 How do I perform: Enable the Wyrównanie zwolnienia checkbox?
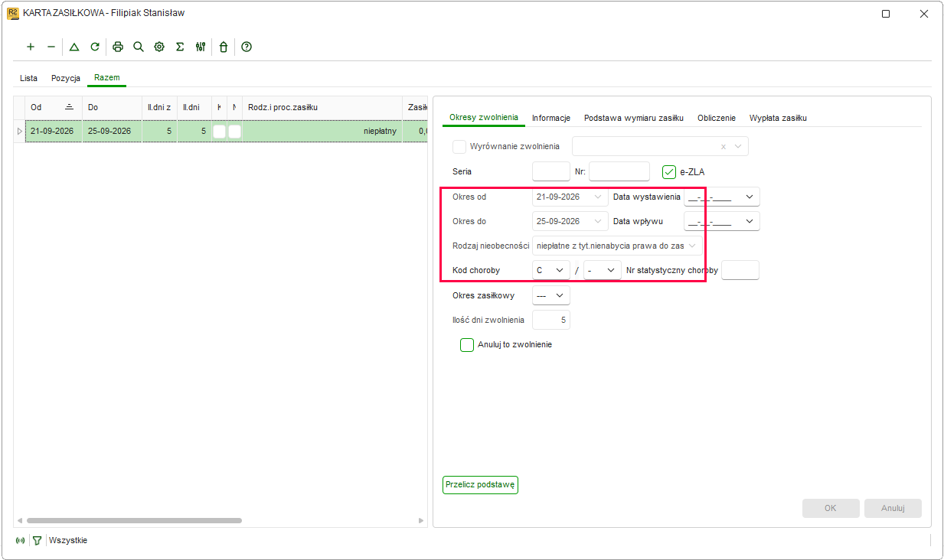459,146
